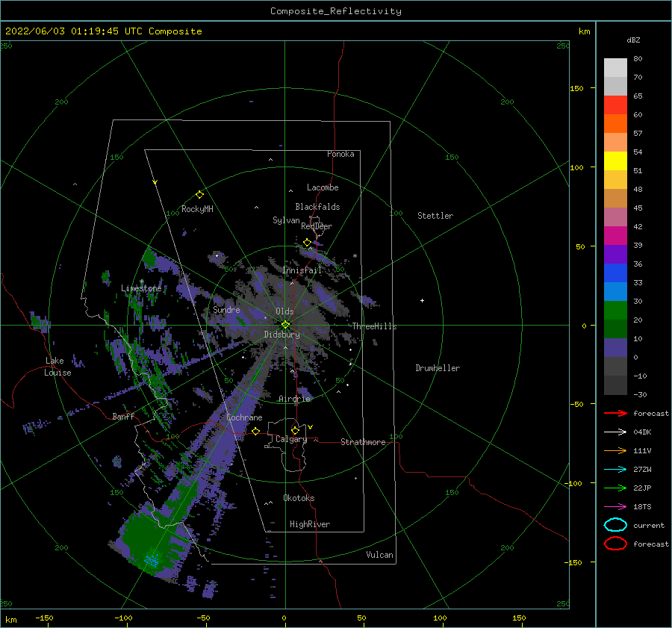Click the white 04DK arrow in legend
The height and width of the screenshot is (628, 672).
(x=615, y=432)
